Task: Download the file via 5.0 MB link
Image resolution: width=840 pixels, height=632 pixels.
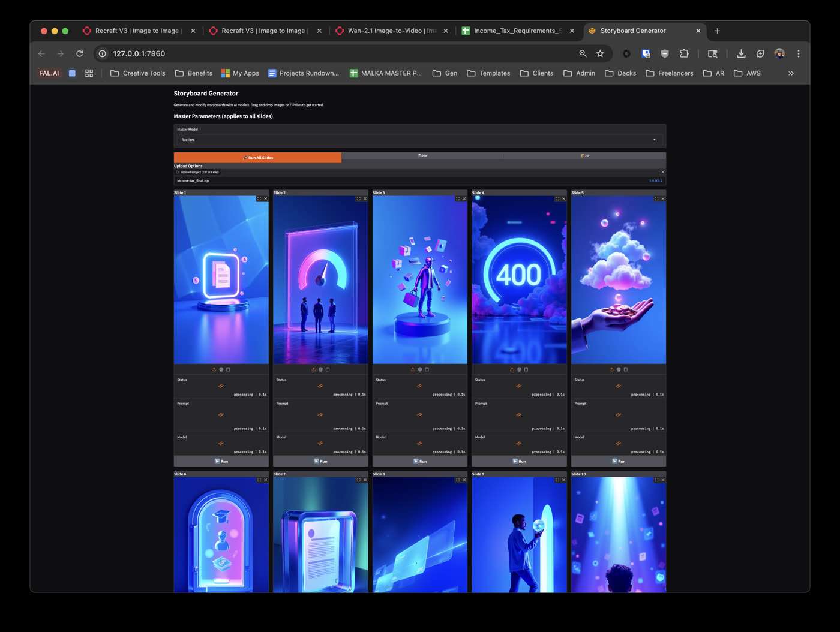Action: coord(656,180)
